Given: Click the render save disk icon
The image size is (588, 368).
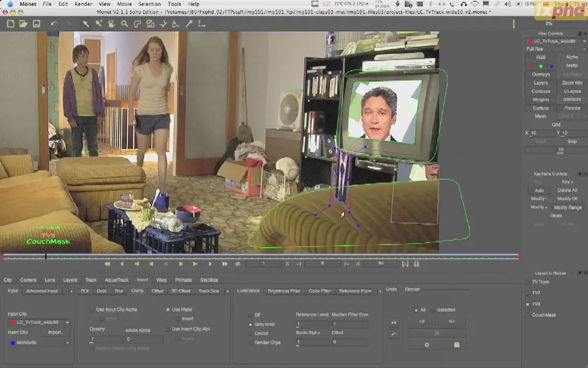Looking at the screenshot, I should coord(457,344).
